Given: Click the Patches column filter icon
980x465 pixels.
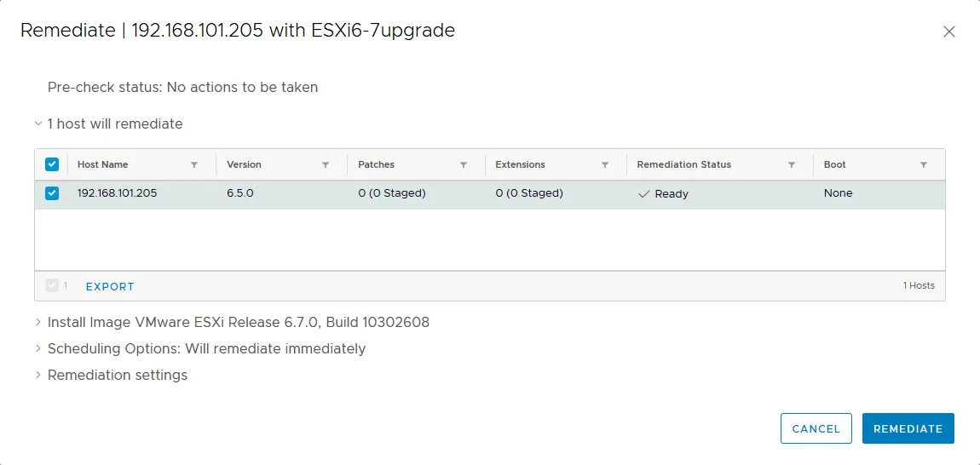Looking at the screenshot, I should coord(464,165).
